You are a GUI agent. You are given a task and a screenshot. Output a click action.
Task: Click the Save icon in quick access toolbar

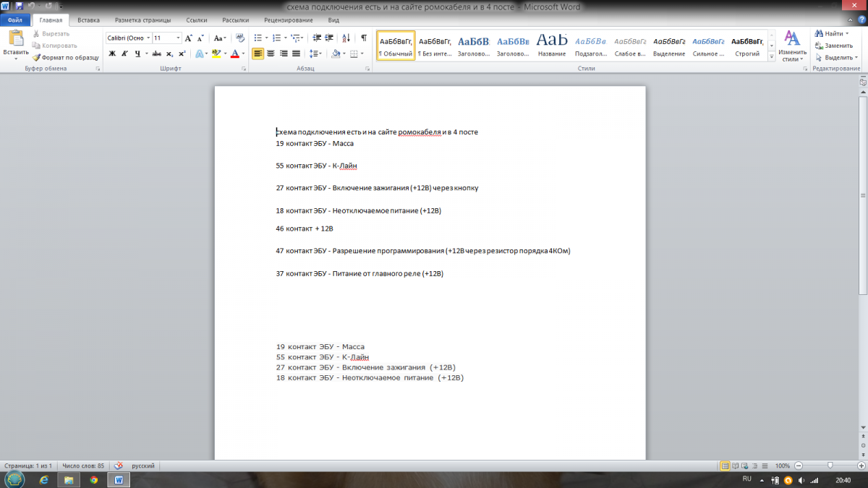coord(18,7)
